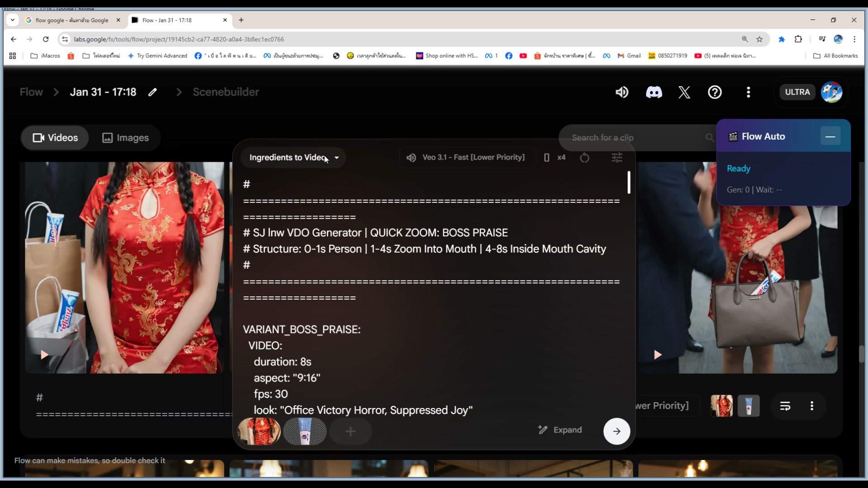Submit the prompt with the arrow button
Image resolution: width=868 pixels, height=488 pixels.
click(616, 431)
